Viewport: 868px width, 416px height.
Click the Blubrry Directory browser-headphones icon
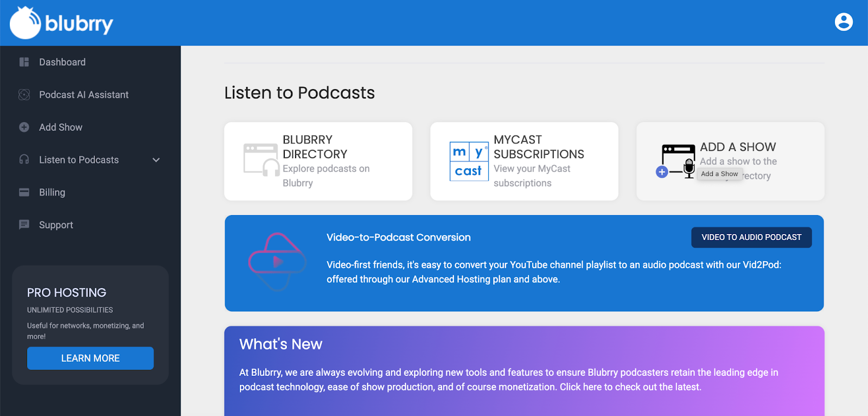click(x=261, y=160)
